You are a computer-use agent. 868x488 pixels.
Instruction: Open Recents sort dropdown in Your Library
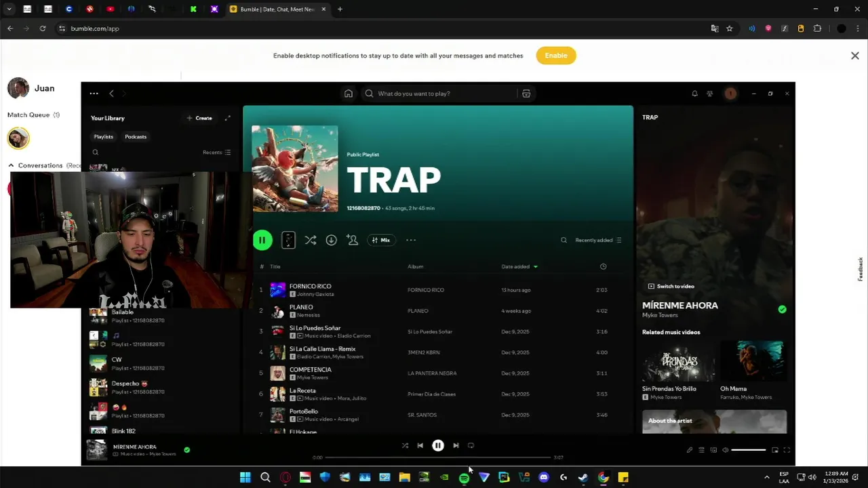(x=217, y=152)
